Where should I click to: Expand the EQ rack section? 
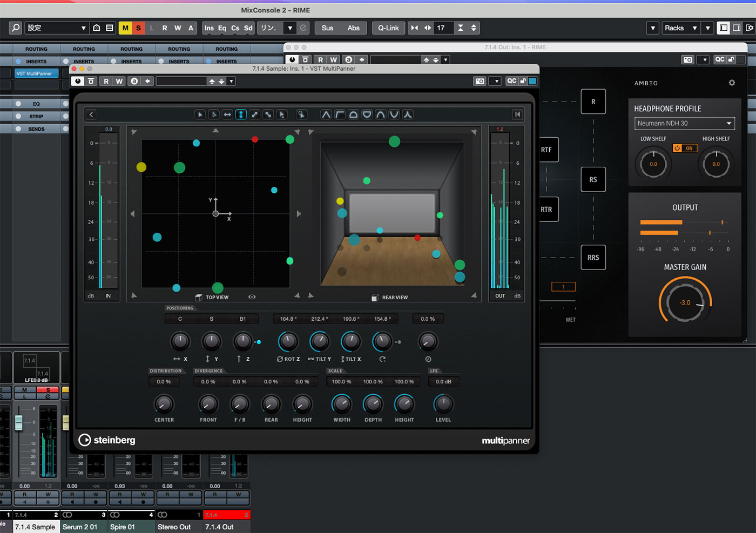click(x=36, y=104)
